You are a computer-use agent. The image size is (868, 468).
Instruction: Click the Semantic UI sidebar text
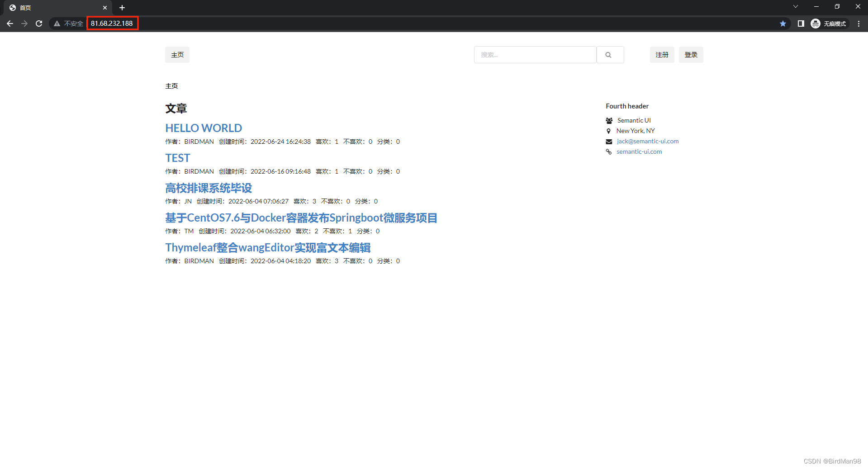634,120
